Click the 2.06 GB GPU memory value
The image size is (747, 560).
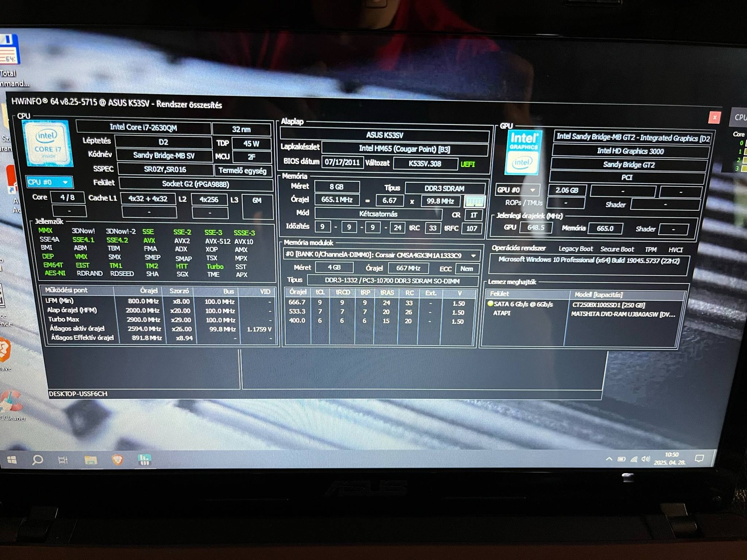coord(567,190)
